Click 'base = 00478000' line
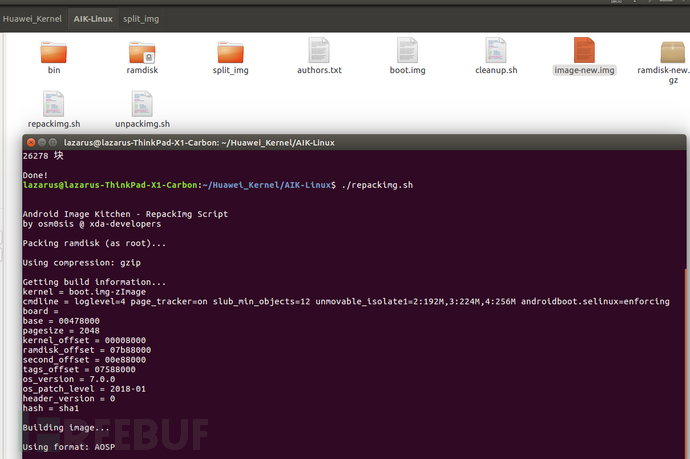Image resolution: width=690 pixels, height=459 pixels. coord(61,321)
